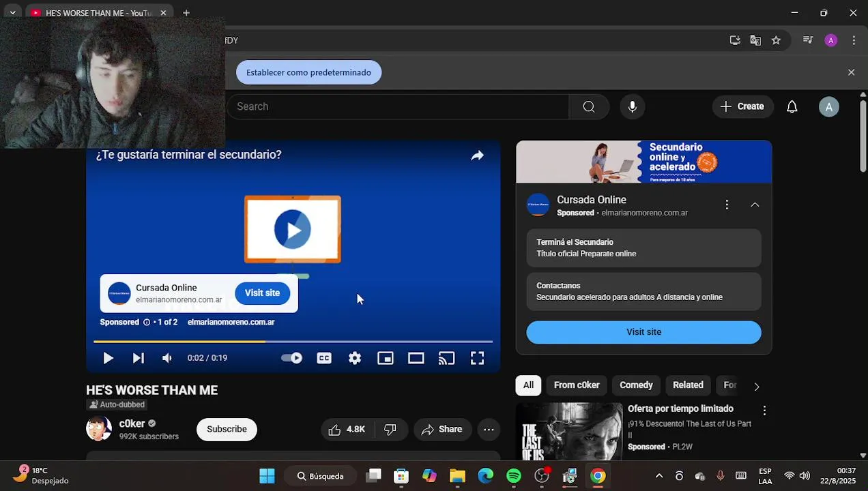Open The Last of Us ad thumbnail

point(569,431)
